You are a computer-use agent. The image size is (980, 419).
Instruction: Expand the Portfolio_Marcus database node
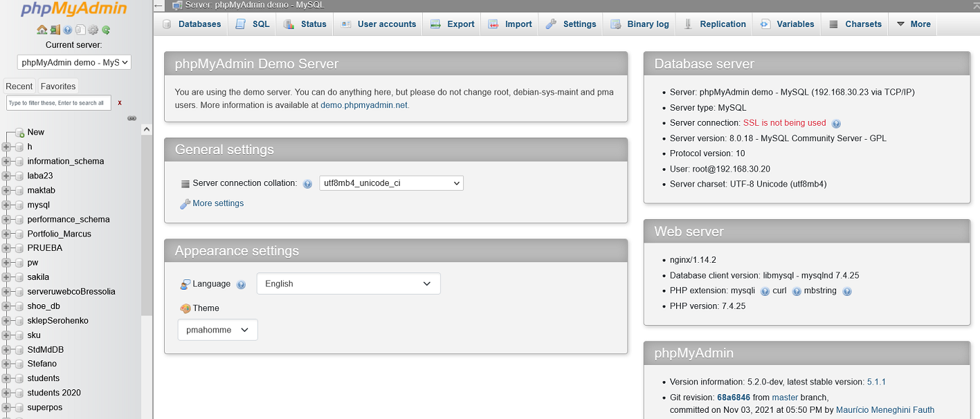[x=6, y=234]
